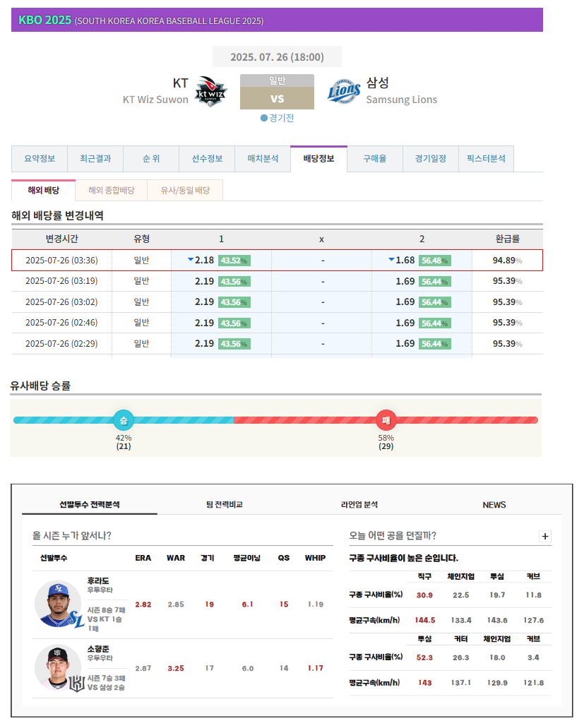Open the 팀 전력비교 tab
584x728 pixels.
(225, 505)
